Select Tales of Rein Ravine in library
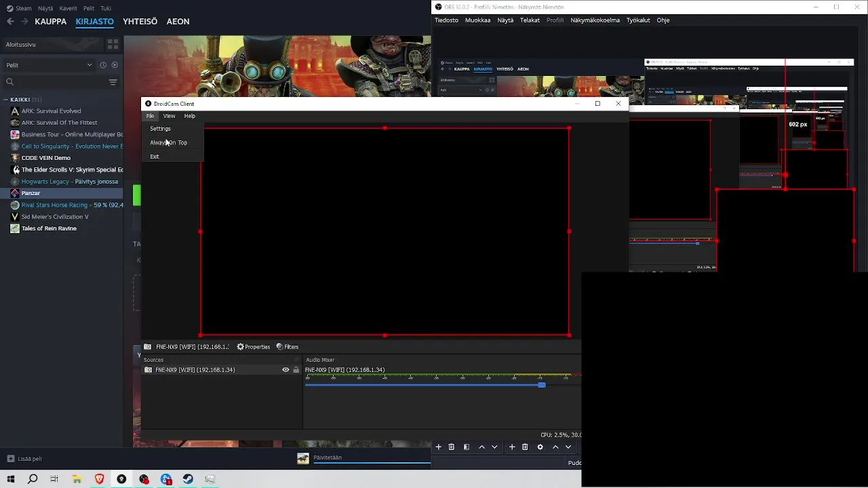 click(x=49, y=228)
